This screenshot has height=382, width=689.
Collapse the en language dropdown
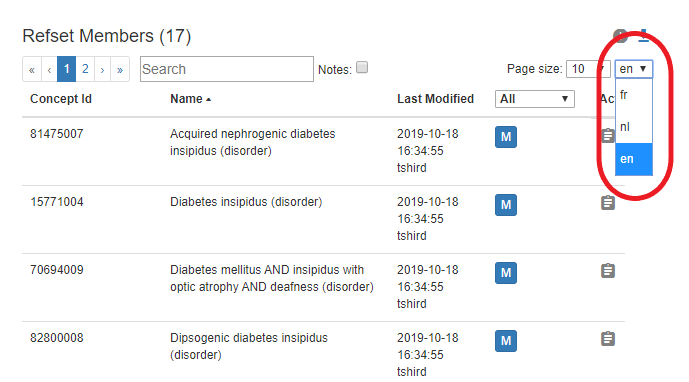click(x=633, y=69)
